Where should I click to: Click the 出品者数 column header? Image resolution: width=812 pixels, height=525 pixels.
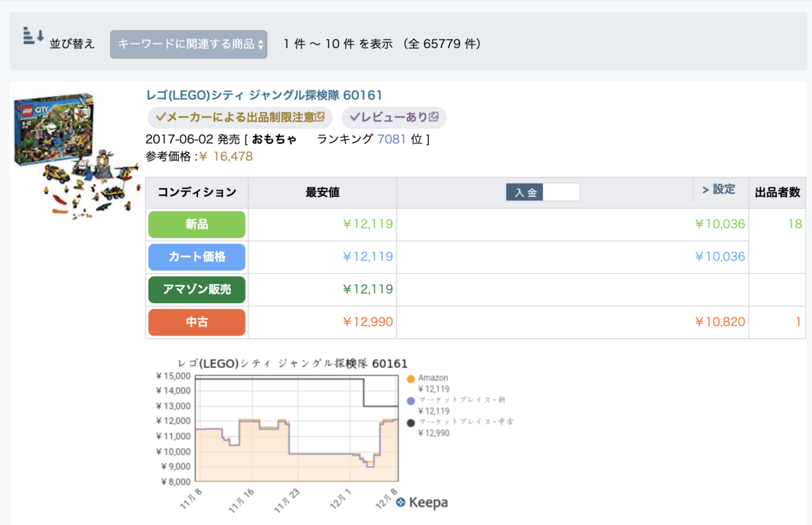tap(778, 192)
